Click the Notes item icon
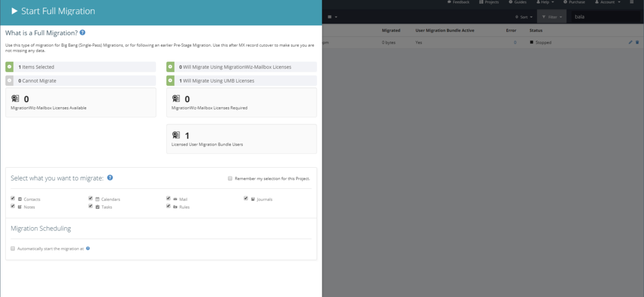Viewport: 644px width, 297px height. point(20,207)
